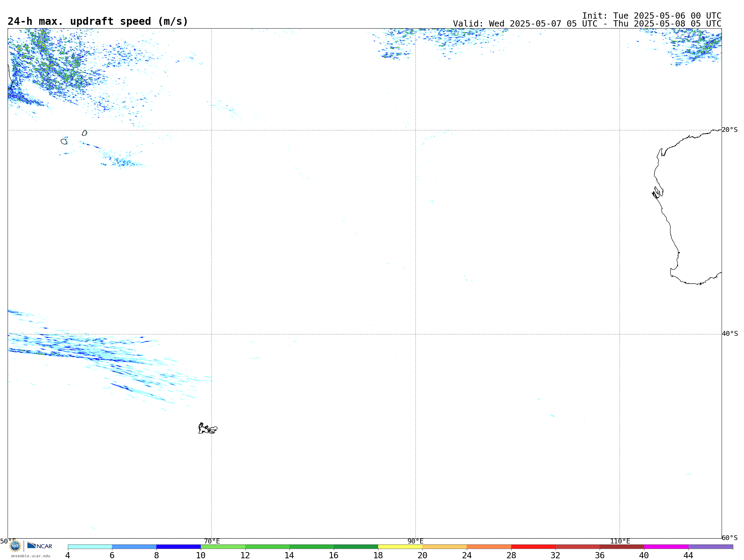
Task: Select the dark red 36-40 colorbar segment
Action: (622, 547)
